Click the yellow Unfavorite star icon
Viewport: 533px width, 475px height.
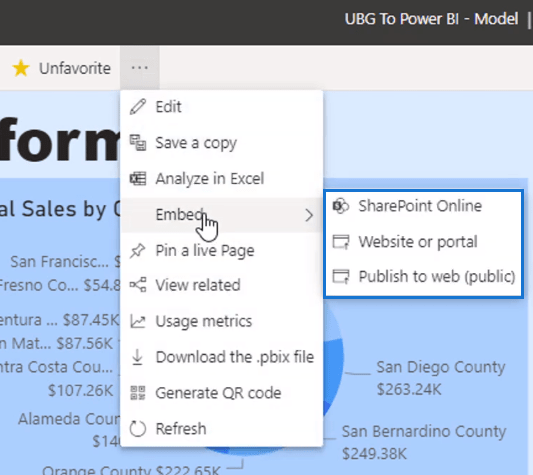point(21,68)
